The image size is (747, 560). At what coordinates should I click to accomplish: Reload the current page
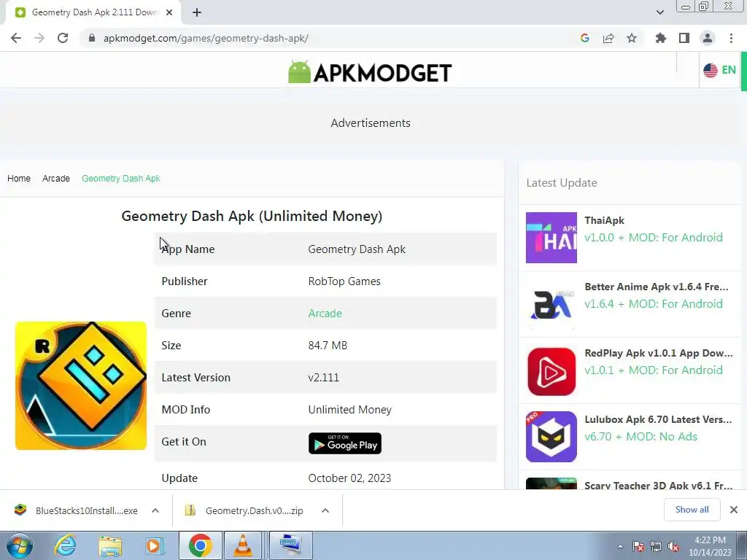click(63, 38)
